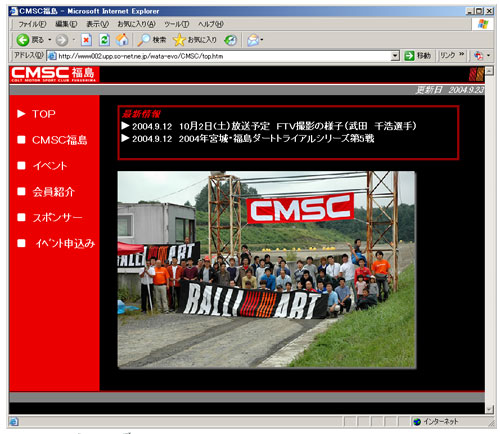Open the ファイル(F) menu
The image size is (500, 434).
coord(32,24)
